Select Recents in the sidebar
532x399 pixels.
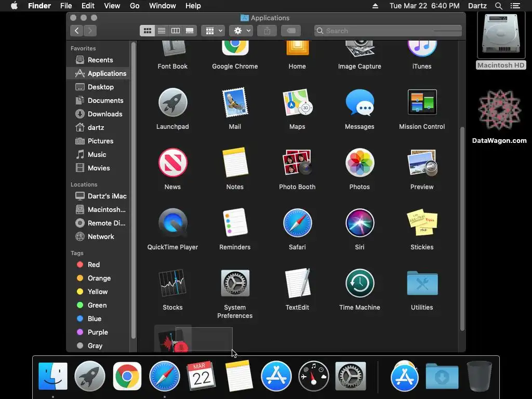tap(98, 60)
